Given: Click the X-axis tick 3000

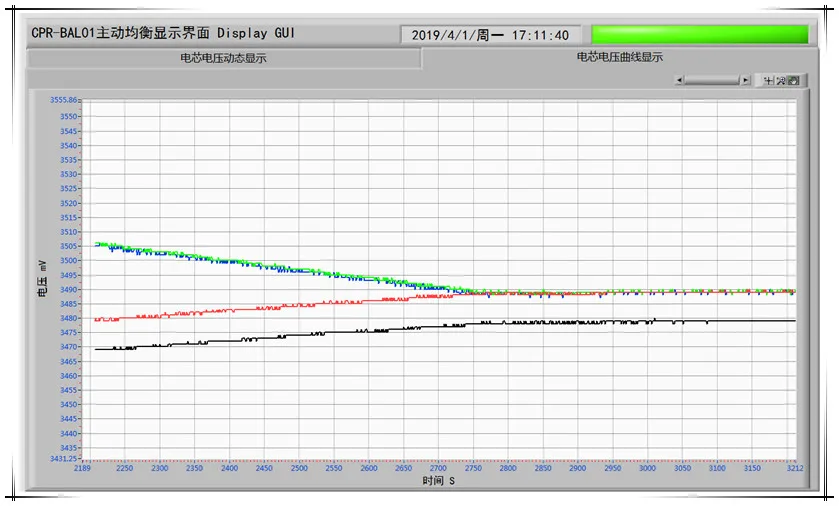Looking at the screenshot, I should click(647, 468).
